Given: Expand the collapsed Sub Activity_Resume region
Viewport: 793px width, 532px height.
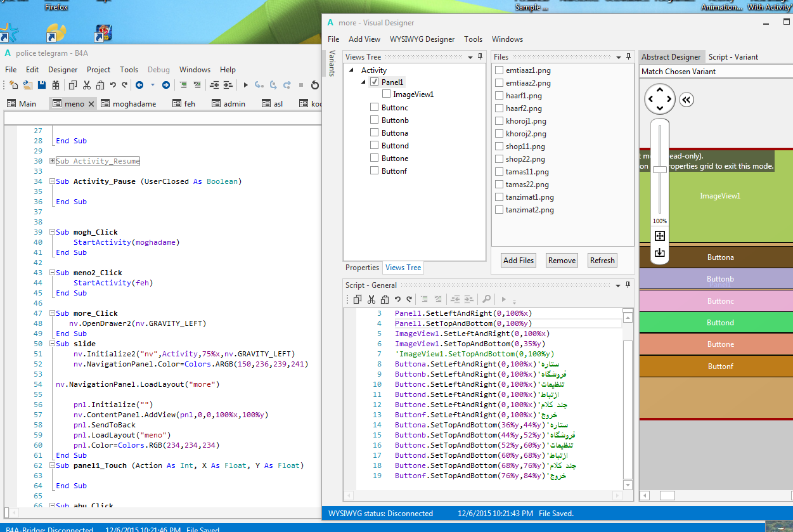Looking at the screenshot, I should click(x=52, y=161).
